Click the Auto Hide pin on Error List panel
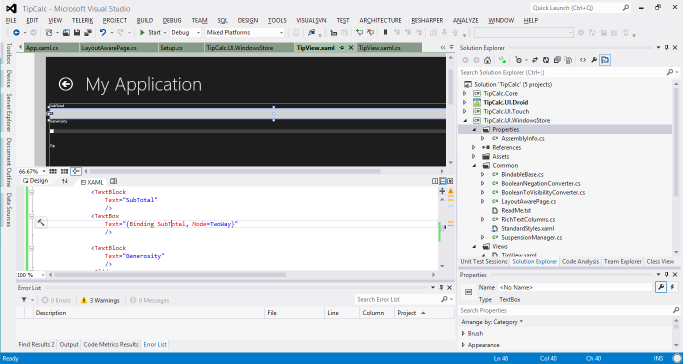Screen dimensions: 683x364 tap(441, 287)
